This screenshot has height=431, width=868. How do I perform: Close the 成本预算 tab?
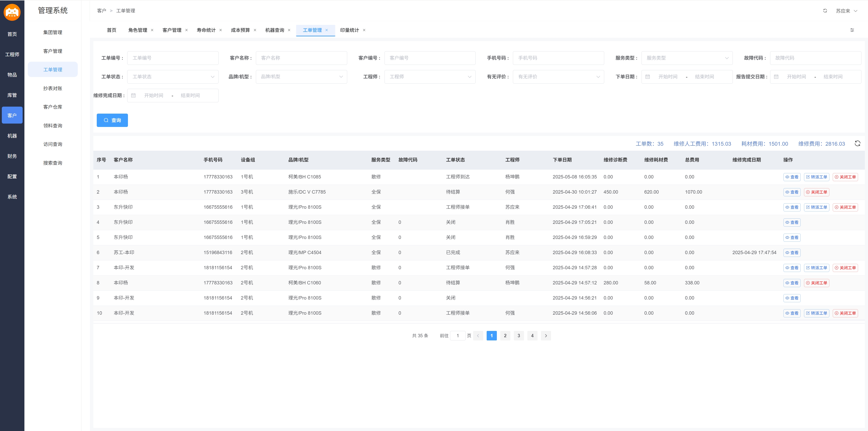coord(255,30)
